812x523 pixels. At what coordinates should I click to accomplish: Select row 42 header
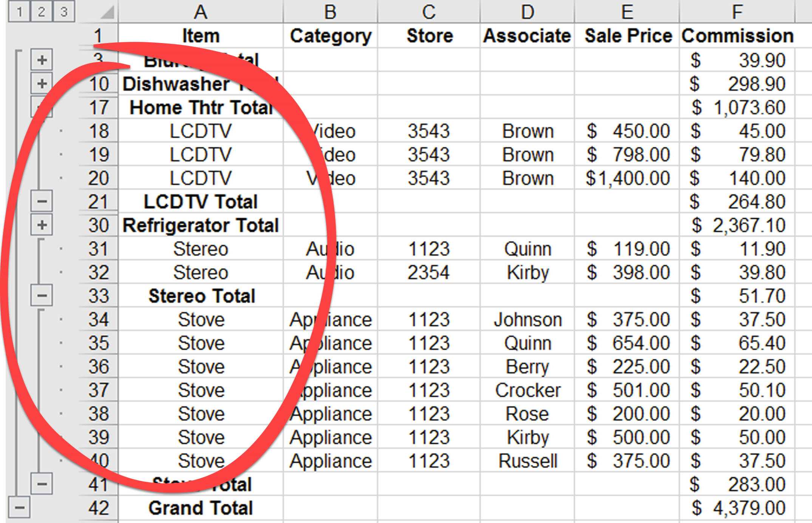[x=98, y=508]
